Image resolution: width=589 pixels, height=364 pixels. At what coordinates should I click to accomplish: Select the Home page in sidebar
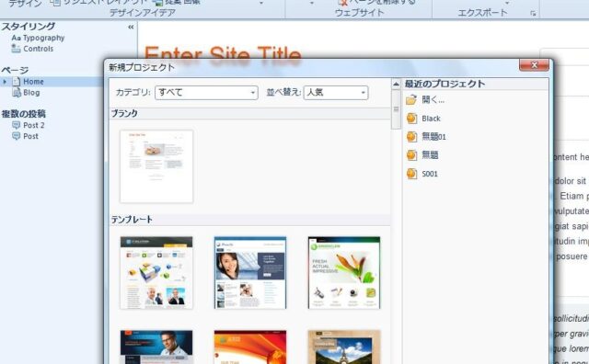tap(33, 82)
